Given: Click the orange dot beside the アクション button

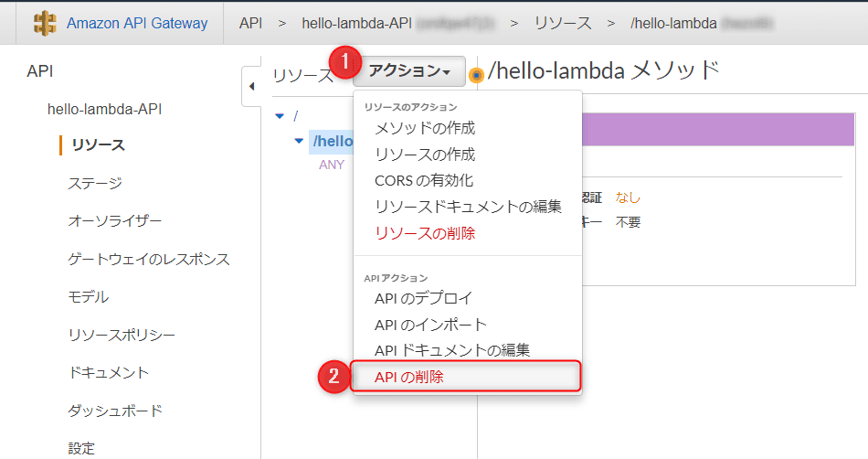Looking at the screenshot, I should 476,75.
